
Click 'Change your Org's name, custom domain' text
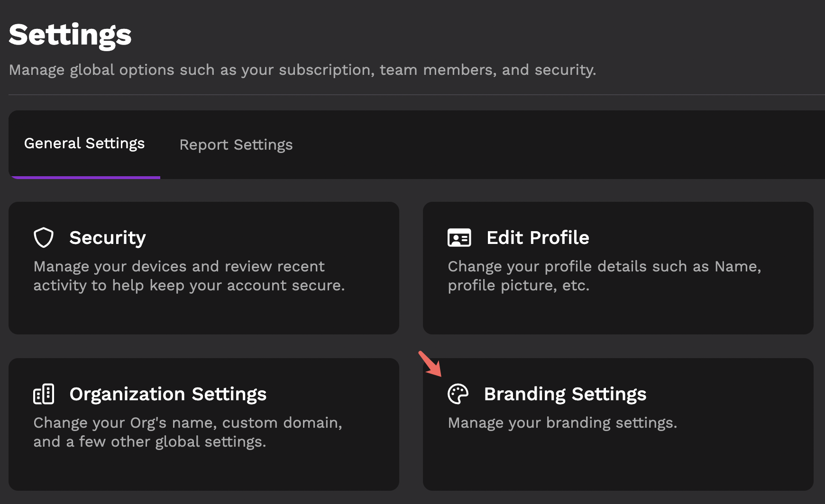coord(188,423)
